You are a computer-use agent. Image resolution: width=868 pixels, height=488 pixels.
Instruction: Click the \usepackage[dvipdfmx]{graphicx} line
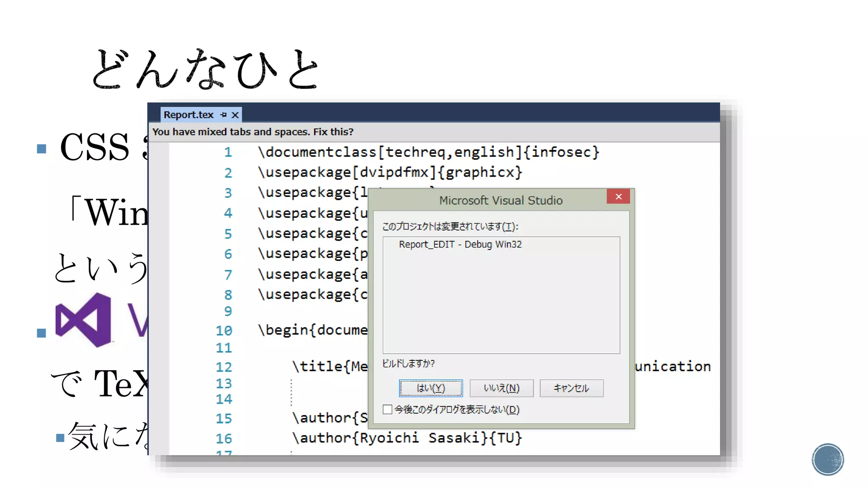coord(390,172)
